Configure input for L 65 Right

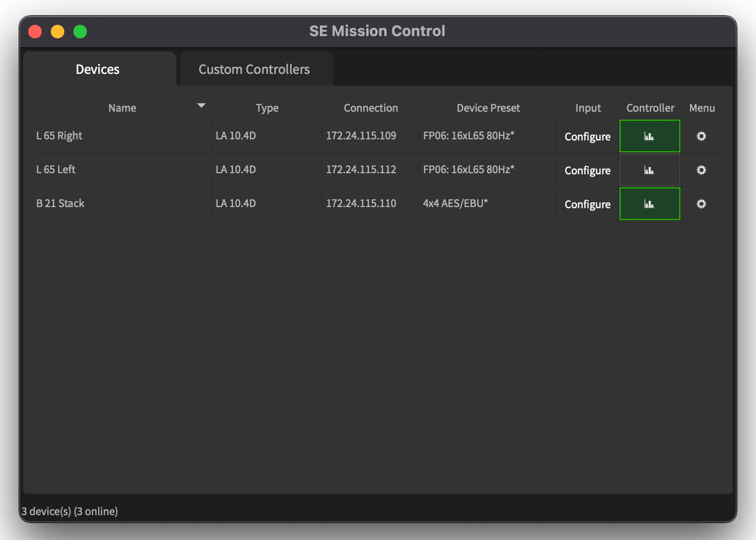[587, 137]
